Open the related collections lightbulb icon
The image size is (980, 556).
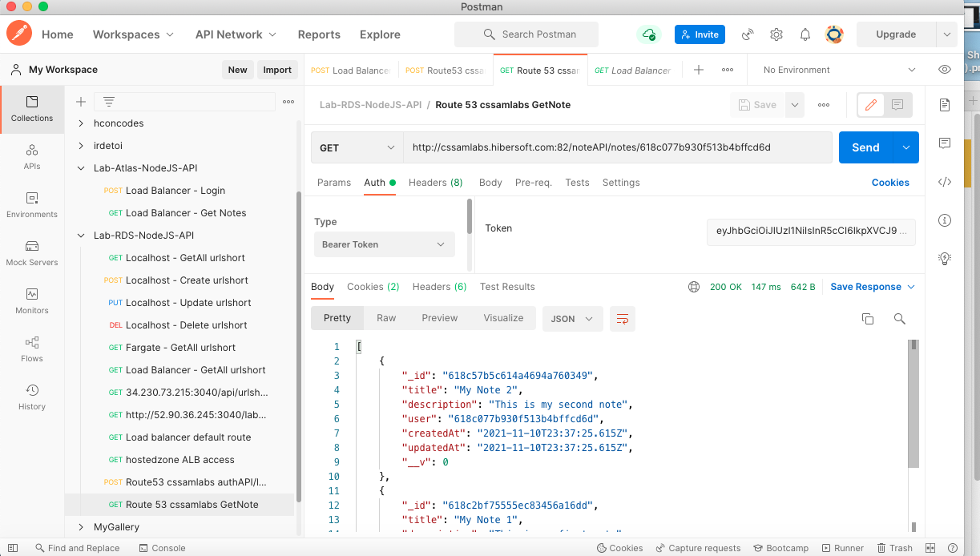[945, 258]
